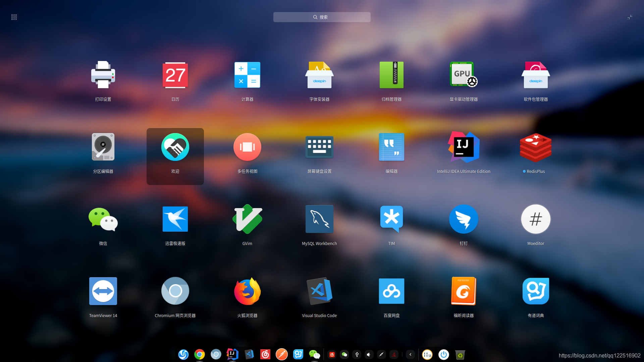Launch 软件包管理器 package manager

tap(536, 75)
